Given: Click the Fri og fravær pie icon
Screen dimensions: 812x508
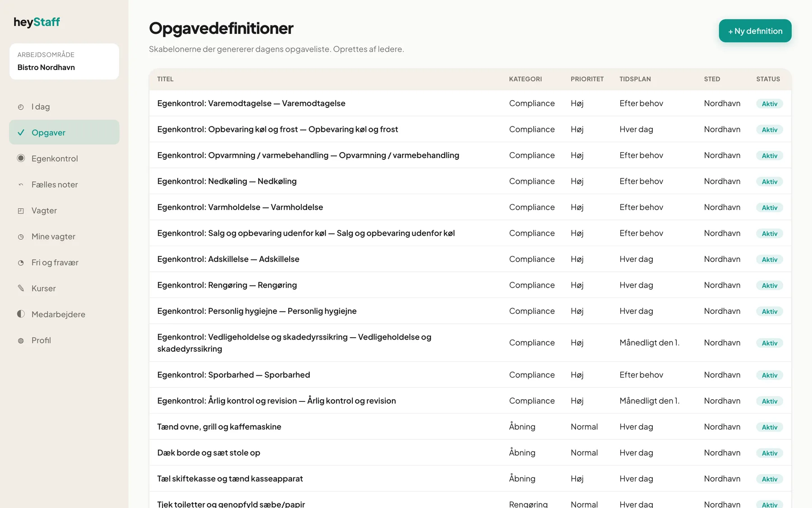Looking at the screenshot, I should [21, 263].
